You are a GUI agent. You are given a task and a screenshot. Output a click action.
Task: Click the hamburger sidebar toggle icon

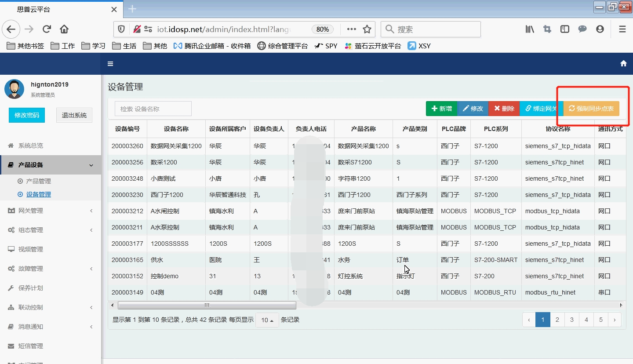(110, 64)
